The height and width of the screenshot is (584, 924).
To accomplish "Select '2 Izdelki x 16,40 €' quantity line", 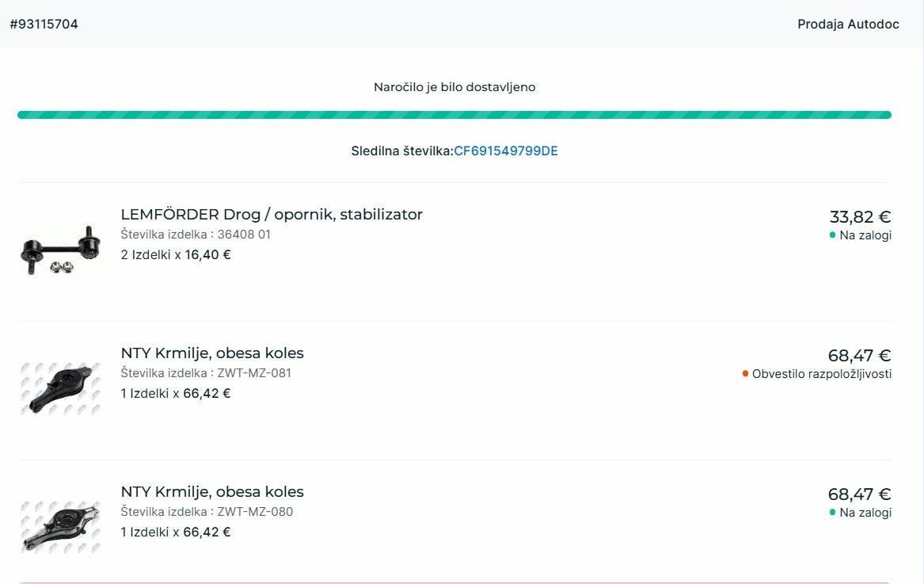I will tap(176, 255).
